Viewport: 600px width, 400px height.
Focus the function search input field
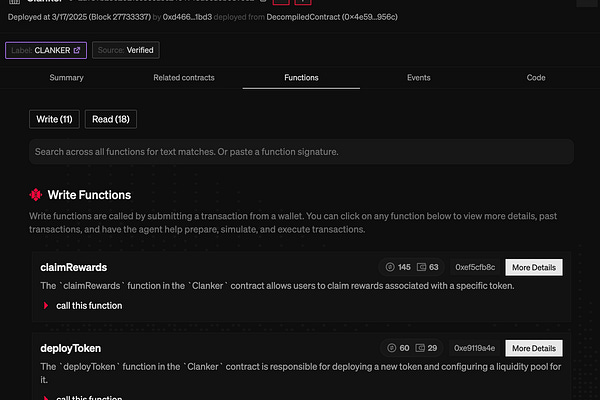[x=301, y=152]
